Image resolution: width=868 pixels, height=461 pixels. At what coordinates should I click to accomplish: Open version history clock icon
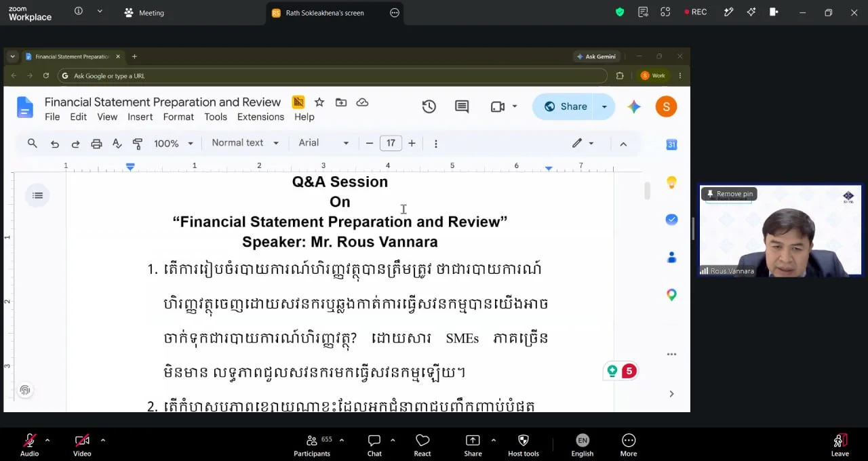pos(429,106)
